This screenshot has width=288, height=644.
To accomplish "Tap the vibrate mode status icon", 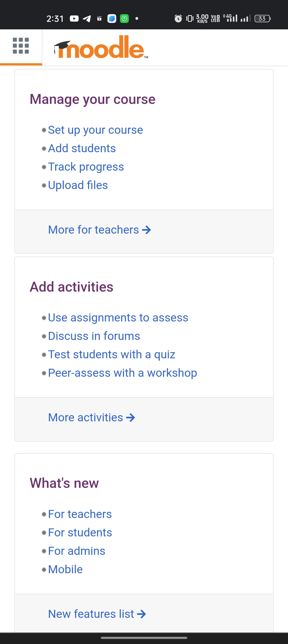I will pyautogui.click(x=190, y=18).
